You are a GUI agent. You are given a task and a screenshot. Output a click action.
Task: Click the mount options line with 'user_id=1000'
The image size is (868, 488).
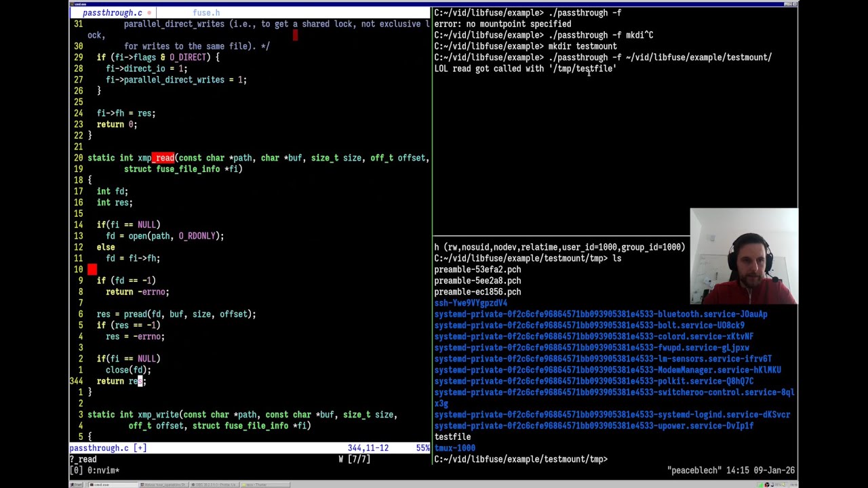(559, 247)
